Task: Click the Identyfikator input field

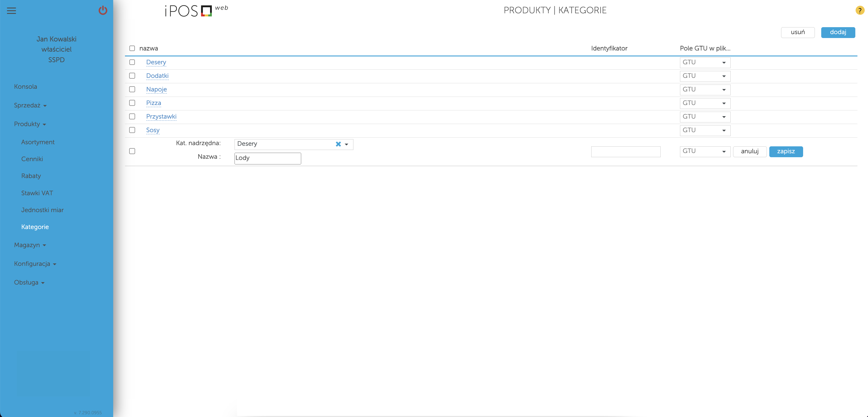Action: [x=625, y=151]
